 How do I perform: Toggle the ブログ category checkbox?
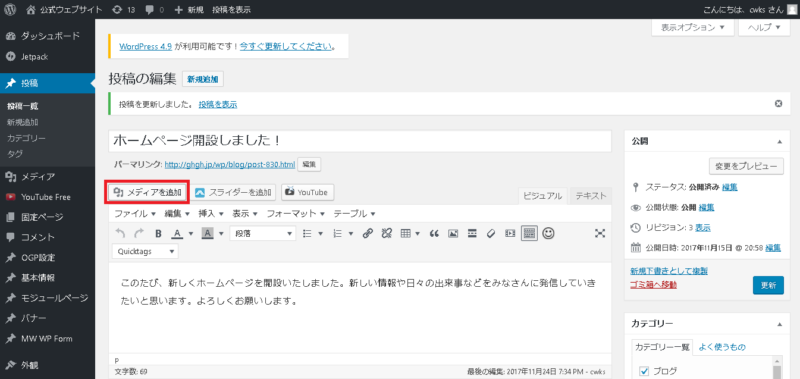643,371
